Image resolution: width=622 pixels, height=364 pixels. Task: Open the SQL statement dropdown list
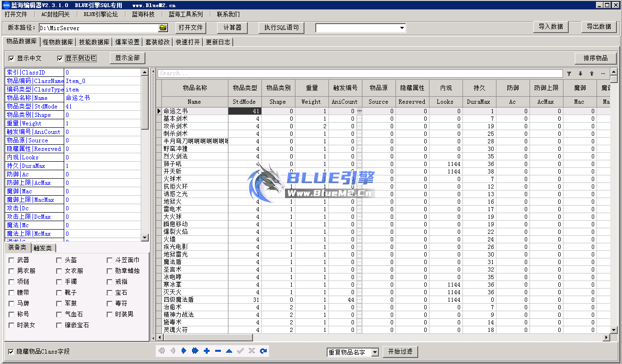click(x=402, y=28)
